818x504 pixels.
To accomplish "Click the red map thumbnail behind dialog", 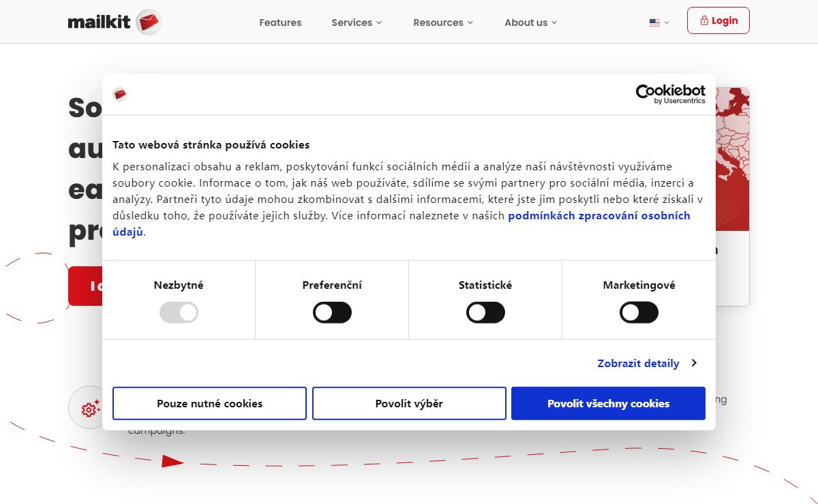I will pos(733,159).
